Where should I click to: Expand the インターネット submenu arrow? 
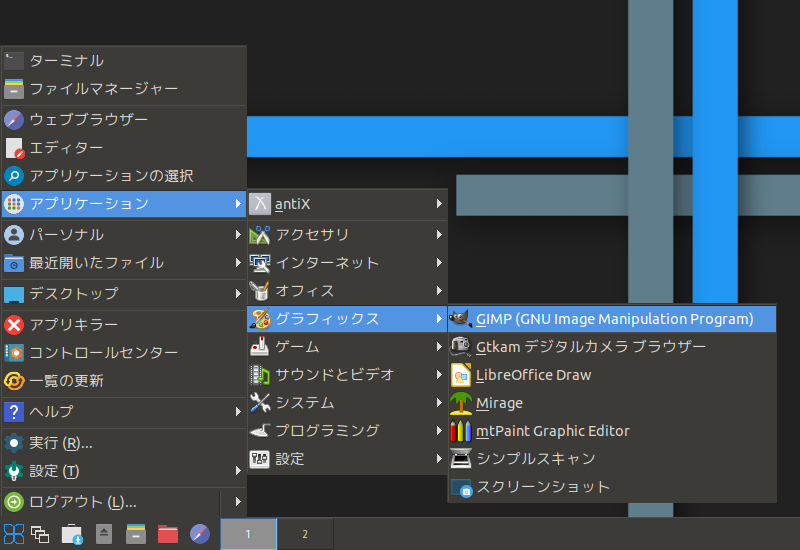click(439, 263)
